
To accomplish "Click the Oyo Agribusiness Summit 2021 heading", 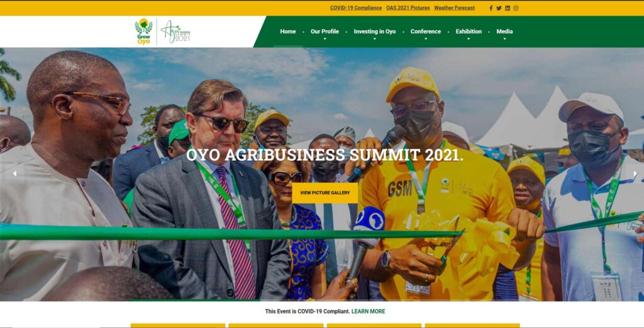I will [325, 155].
